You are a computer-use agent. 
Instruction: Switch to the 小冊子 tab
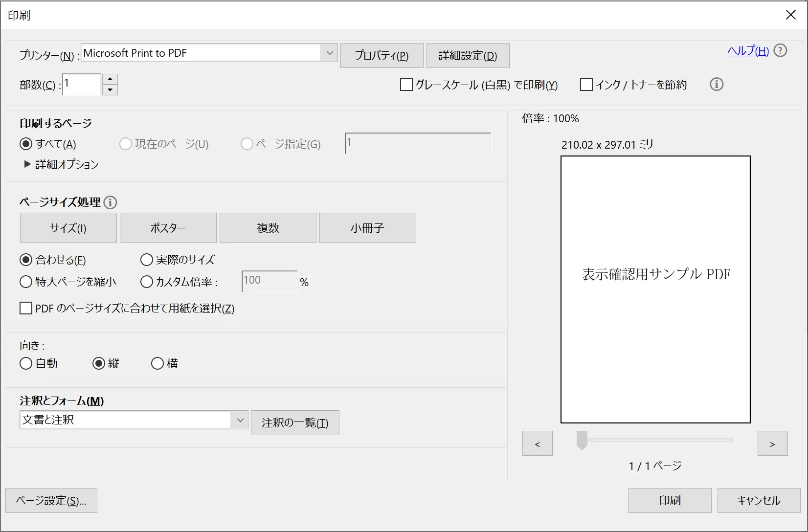(x=368, y=228)
